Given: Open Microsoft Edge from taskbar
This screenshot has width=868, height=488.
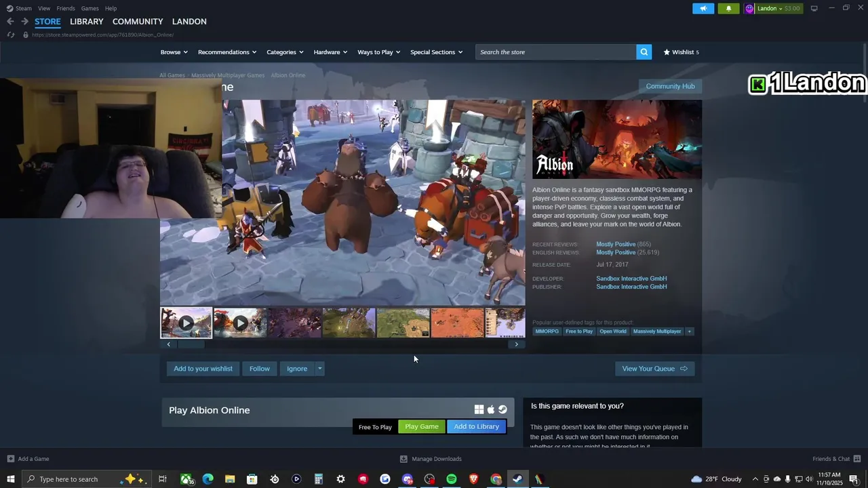Looking at the screenshot, I should coord(208,479).
